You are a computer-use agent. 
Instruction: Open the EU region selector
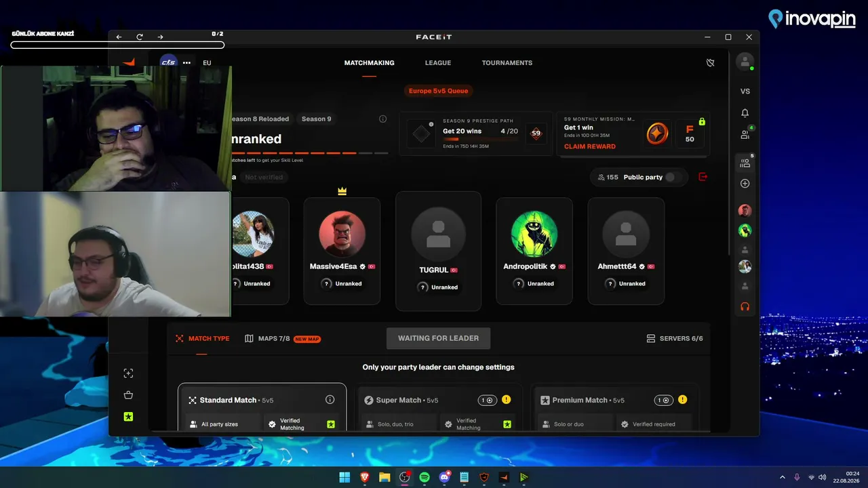pos(207,63)
